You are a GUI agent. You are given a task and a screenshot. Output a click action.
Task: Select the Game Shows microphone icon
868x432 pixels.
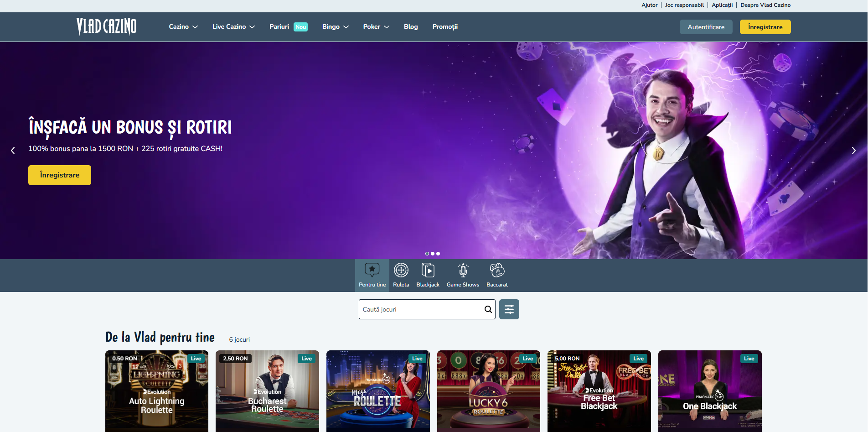pos(463,271)
